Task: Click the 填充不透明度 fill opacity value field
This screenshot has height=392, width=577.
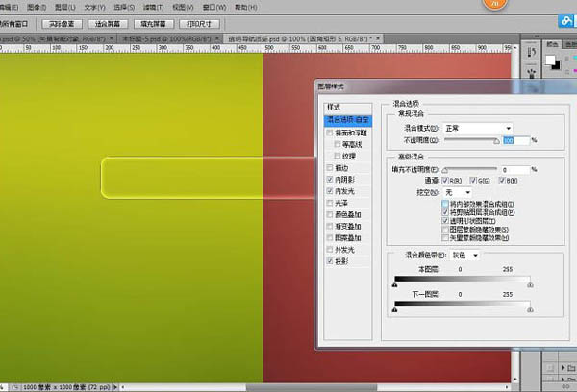Action: 515,169
